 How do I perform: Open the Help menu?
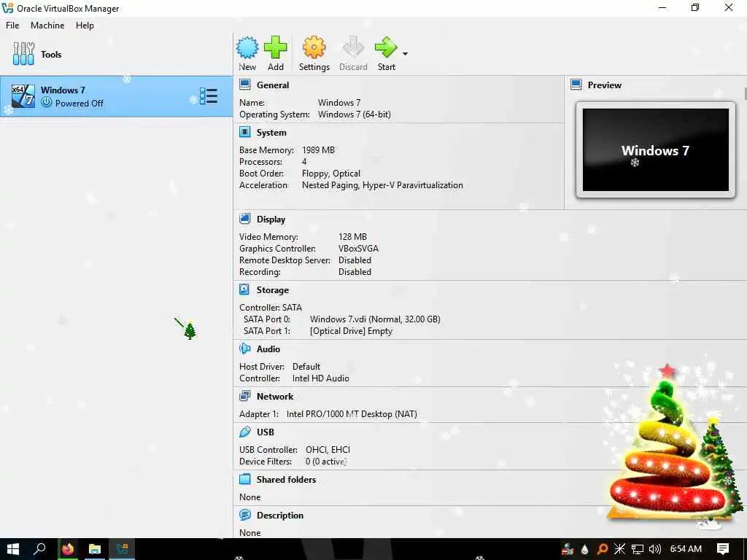tap(85, 26)
